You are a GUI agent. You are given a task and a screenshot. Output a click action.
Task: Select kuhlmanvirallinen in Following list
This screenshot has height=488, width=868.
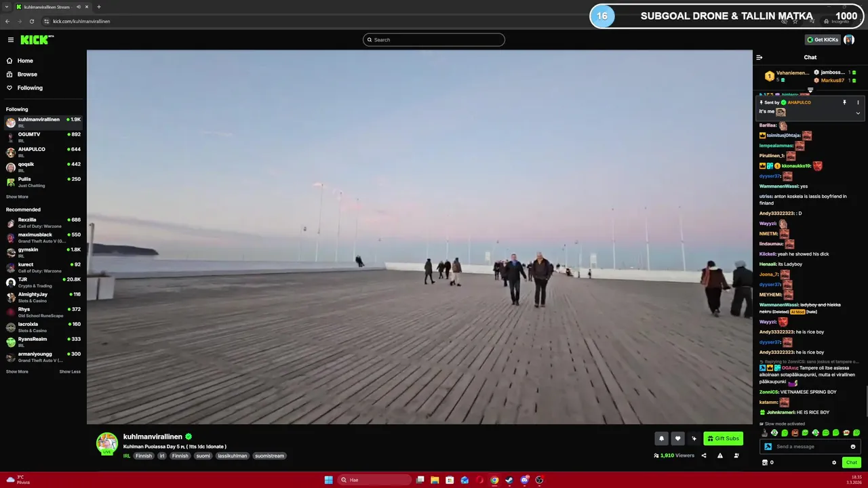pos(43,122)
